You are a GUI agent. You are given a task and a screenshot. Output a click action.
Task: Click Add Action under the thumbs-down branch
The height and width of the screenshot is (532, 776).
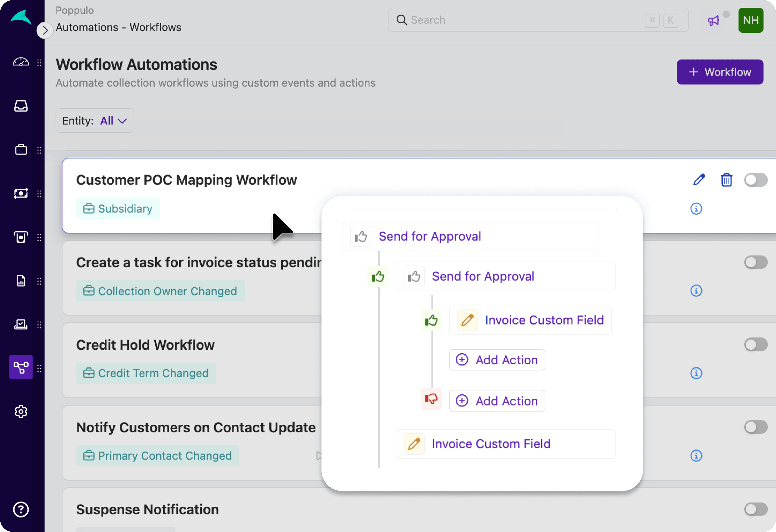pyautogui.click(x=497, y=401)
